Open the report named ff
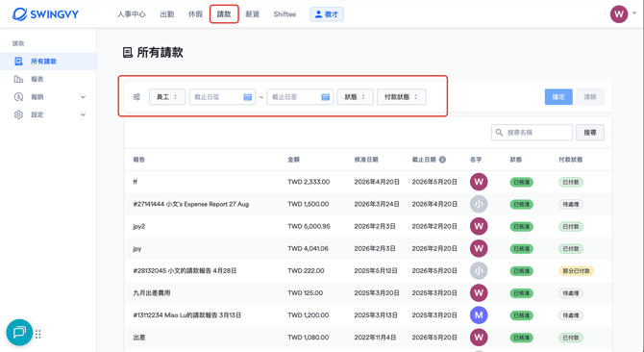Screen dimensions: 644x352 (136, 182)
